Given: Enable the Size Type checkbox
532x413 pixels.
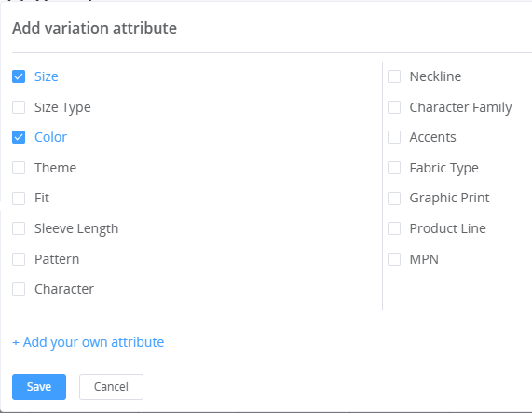Looking at the screenshot, I should [x=19, y=107].
